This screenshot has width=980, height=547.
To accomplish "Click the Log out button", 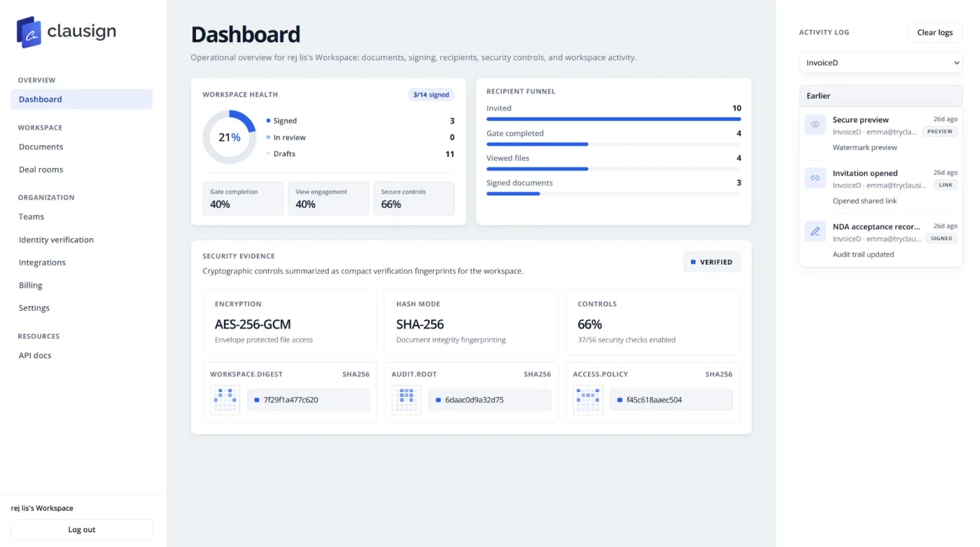I will [x=82, y=529].
